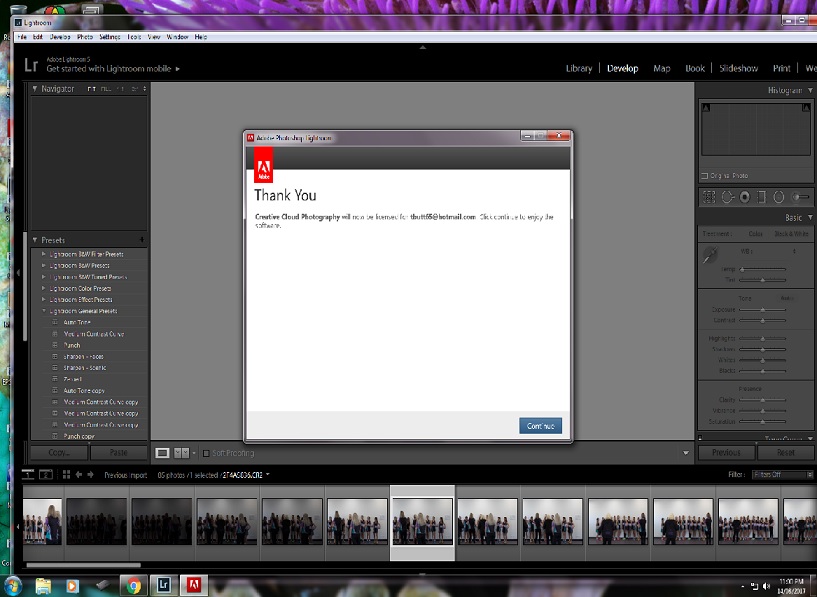The width and height of the screenshot is (817, 597).
Task: Click the Continue button in the Thank You dialog
Action: coord(540,425)
